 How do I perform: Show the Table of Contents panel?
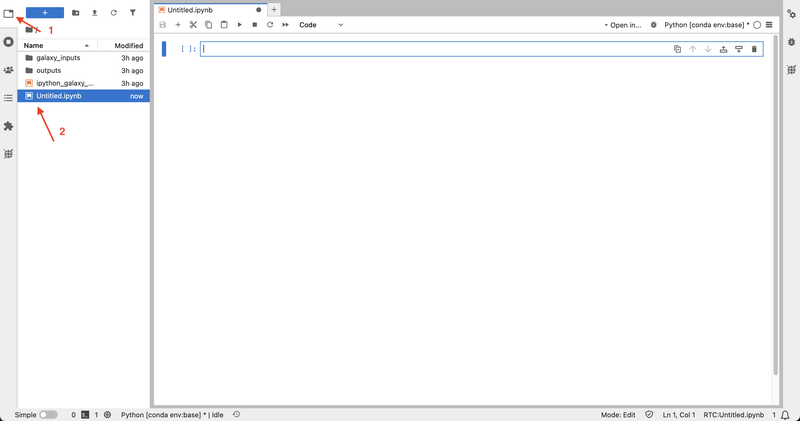(9, 98)
